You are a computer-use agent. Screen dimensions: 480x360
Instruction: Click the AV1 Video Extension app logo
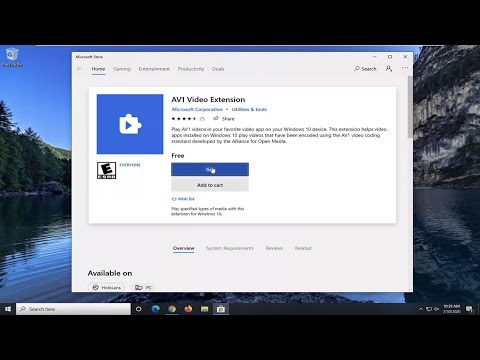click(130, 124)
